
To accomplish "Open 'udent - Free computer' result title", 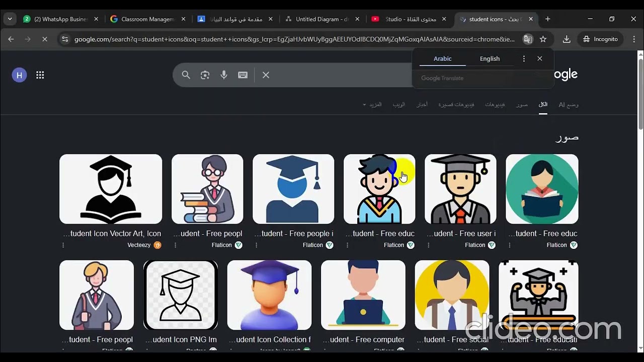I will coord(364,339).
